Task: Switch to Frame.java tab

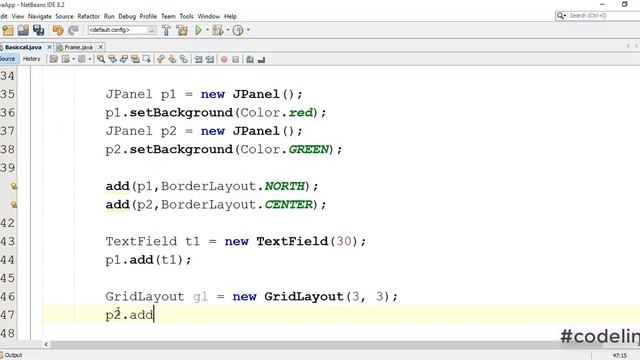Action: click(x=78, y=47)
